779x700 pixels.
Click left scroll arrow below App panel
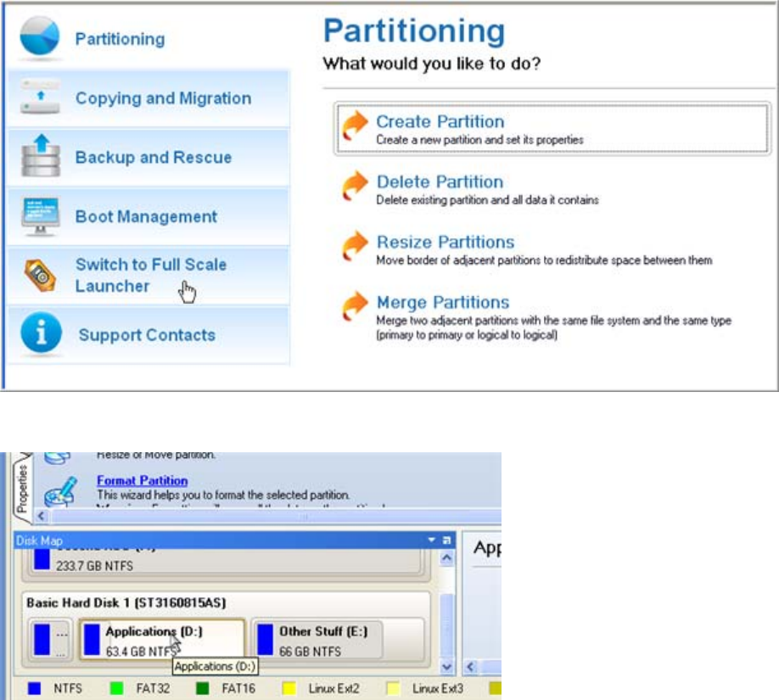pos(470,667)
